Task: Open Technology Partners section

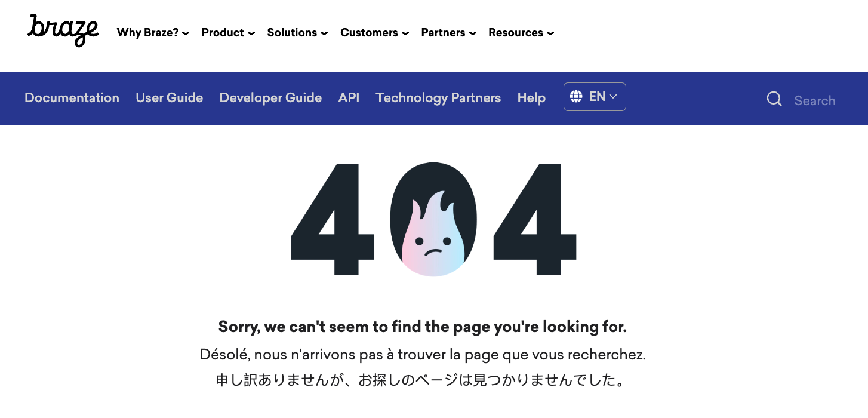Action: 438,98
